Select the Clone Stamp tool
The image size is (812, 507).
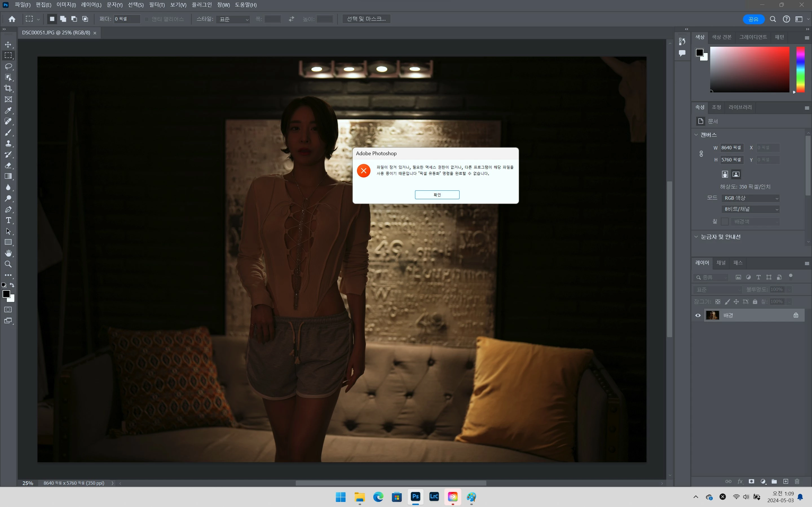8,144
